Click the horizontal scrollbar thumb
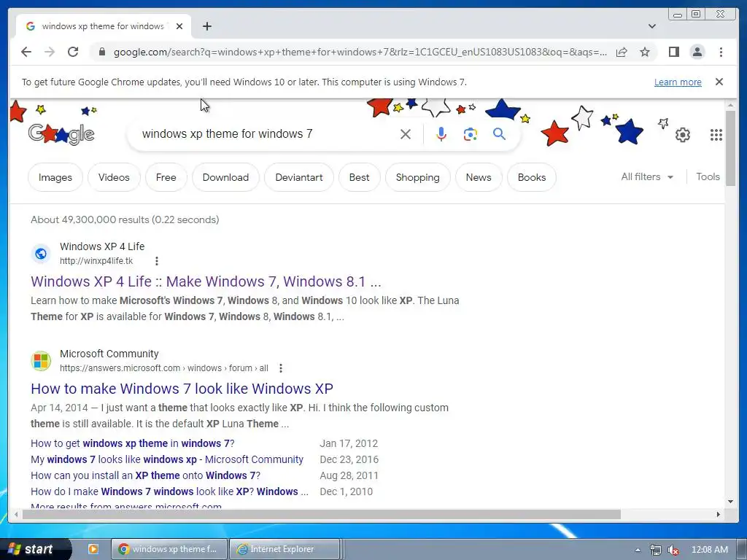 click(x=322, y=514)
